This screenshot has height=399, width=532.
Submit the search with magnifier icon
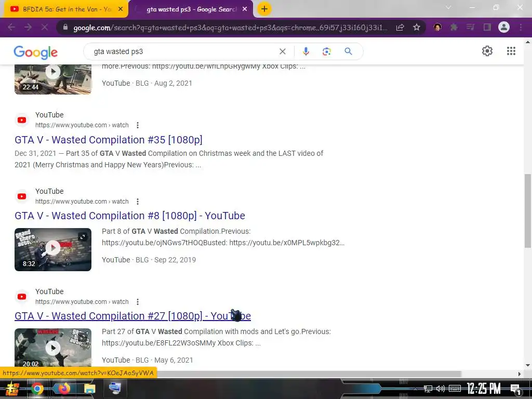point(348,51)
